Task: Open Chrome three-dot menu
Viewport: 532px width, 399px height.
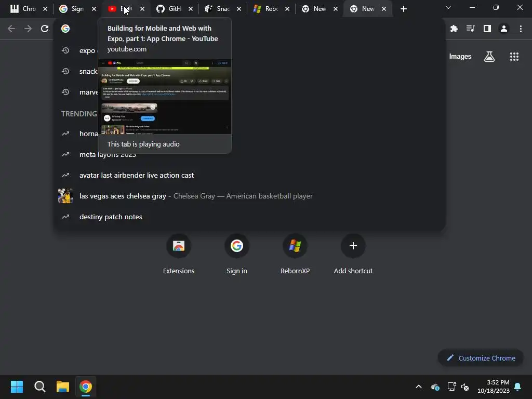Action: coord(521,29)
